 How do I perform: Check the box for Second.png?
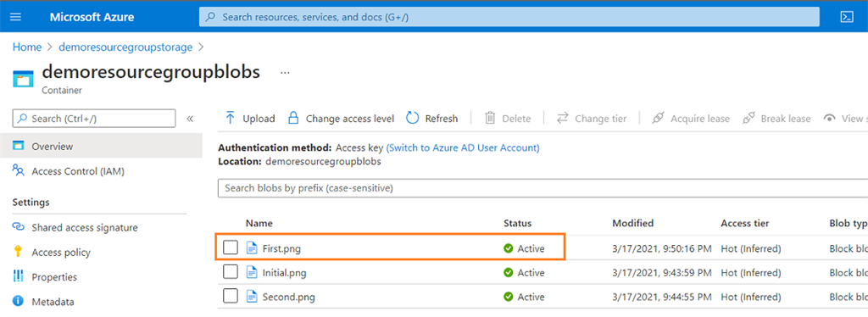point(231,297)
